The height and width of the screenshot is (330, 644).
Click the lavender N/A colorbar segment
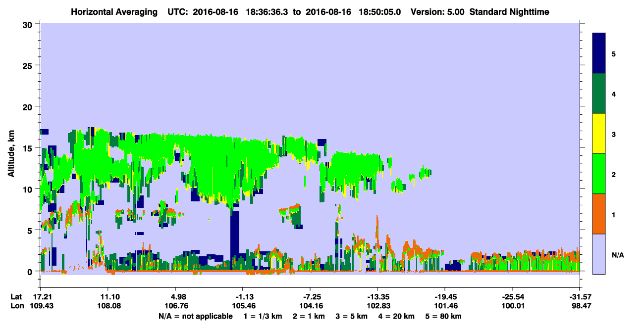point(599,254)
